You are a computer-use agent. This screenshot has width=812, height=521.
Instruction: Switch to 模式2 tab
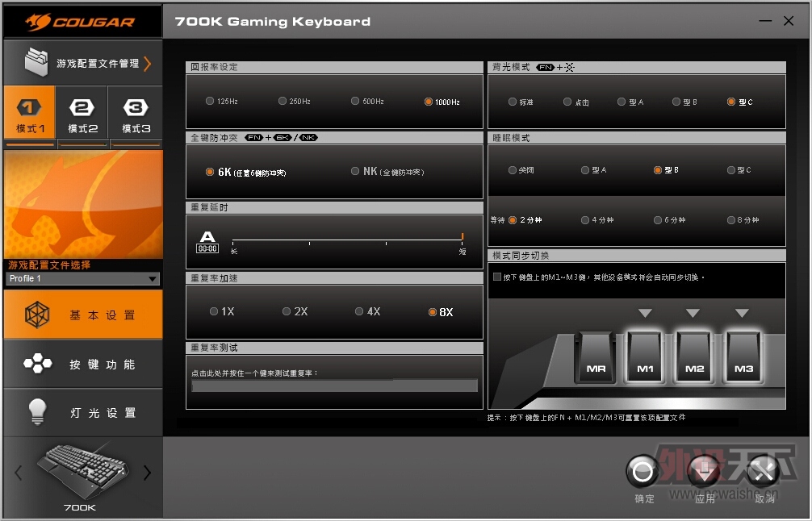tap(82, 114)
